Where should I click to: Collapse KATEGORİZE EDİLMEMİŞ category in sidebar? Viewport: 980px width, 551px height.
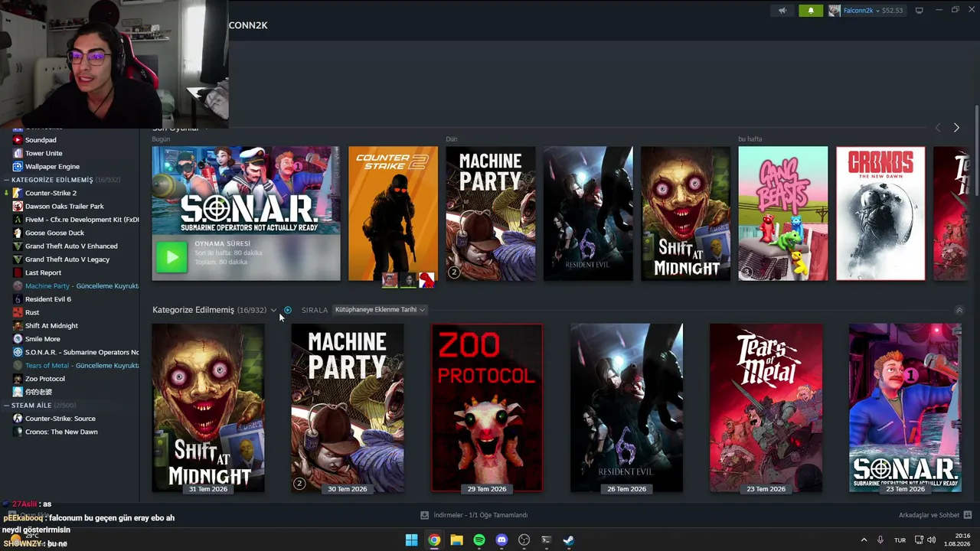click(7, 180)
